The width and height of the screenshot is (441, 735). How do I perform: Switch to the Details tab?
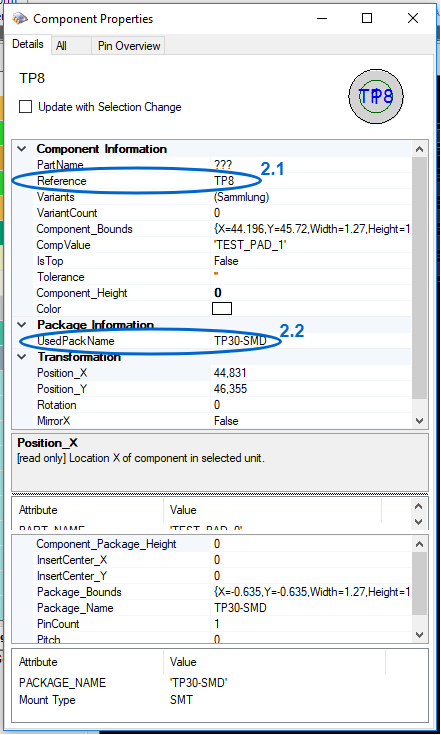point(28,45)
